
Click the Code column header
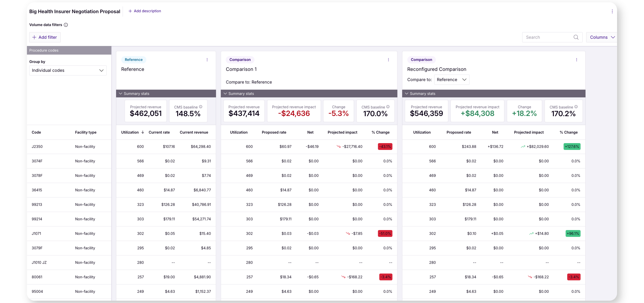36,132
